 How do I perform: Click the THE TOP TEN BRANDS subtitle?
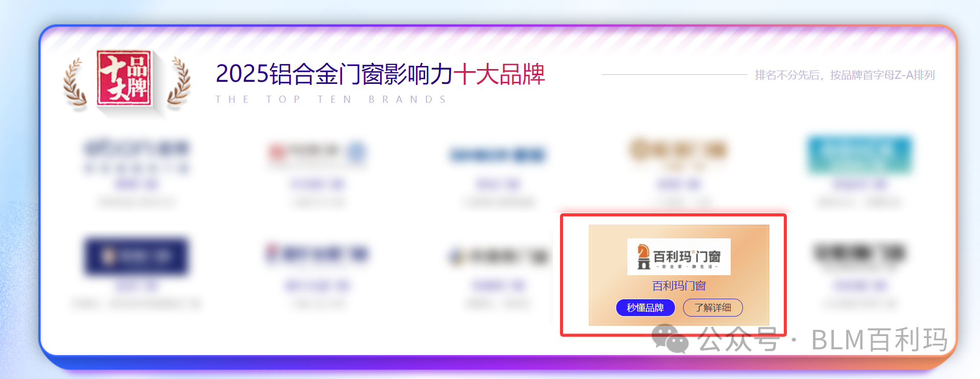pos(331,99)
